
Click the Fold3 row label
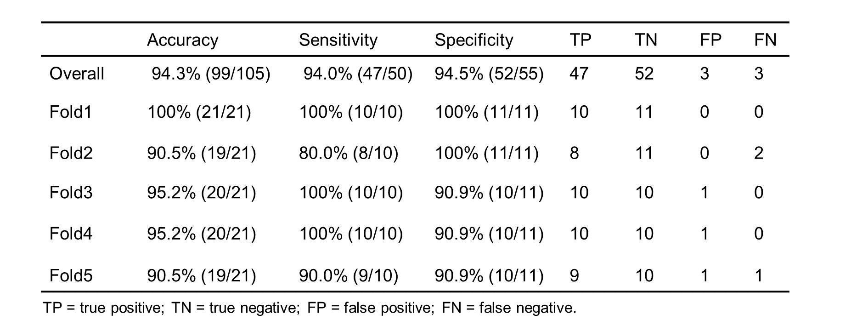[x=71, y=192]
